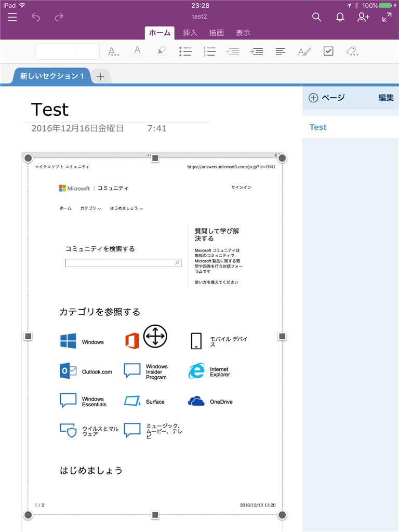399x532 pixels.
Task: Select the Test page in page list
Action: click(351, 127)
